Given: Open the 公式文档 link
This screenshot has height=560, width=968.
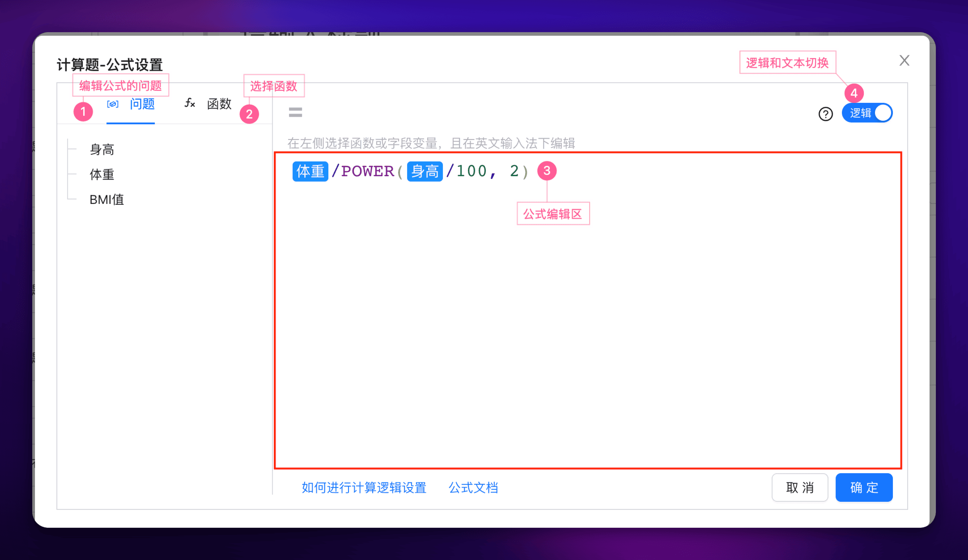Looking at the screenshot, I should (473, 488).
